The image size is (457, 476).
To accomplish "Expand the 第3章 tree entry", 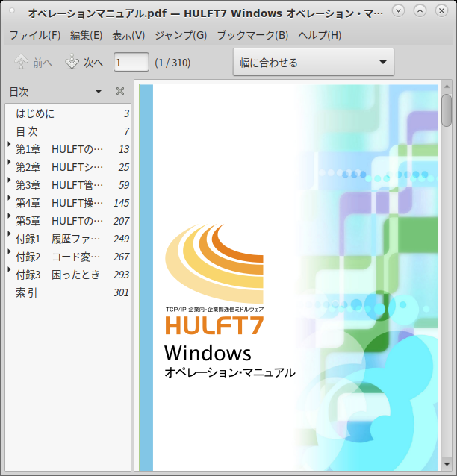I will [x=10, y=181].
